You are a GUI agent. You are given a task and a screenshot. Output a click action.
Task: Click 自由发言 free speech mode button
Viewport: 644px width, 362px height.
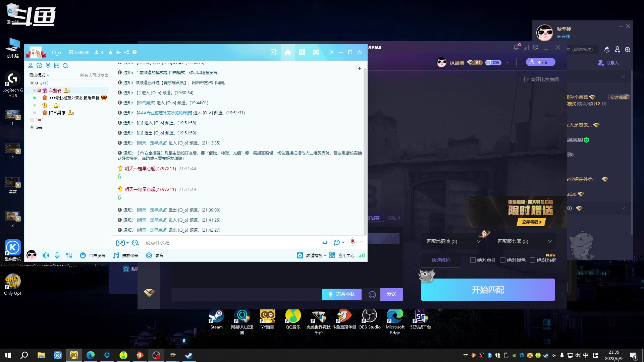93,255
